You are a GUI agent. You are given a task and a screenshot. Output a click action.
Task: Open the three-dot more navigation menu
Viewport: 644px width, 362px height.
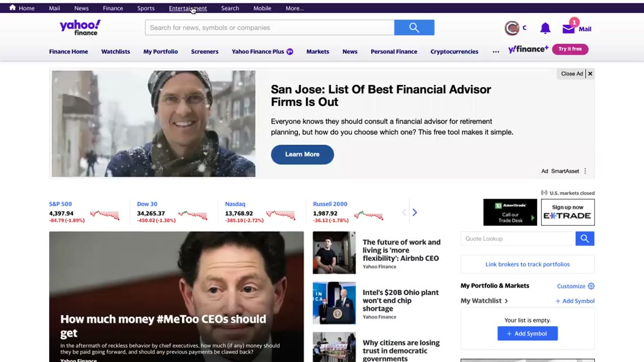coord(496,51)
